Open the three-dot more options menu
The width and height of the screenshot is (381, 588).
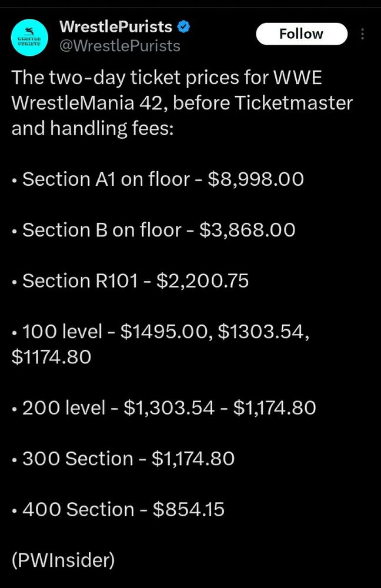click(x=362, y=34)
